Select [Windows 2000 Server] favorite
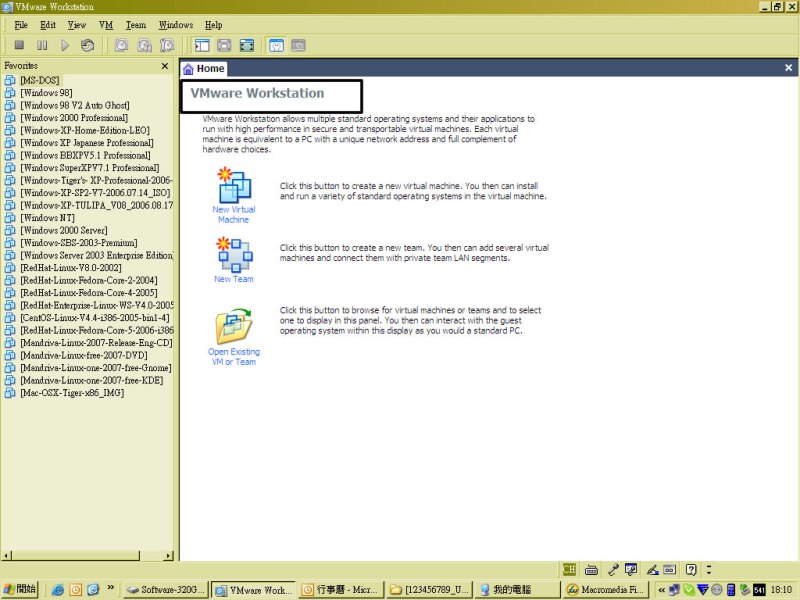 click(x=64, y=230)
